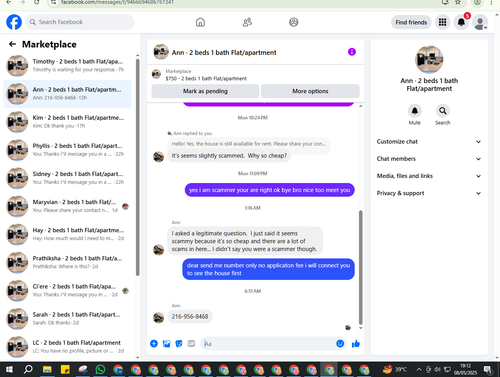This screenshot has height=377, width=500.
Task: Click the Find friends button
Action: click(x=411, y=22)
